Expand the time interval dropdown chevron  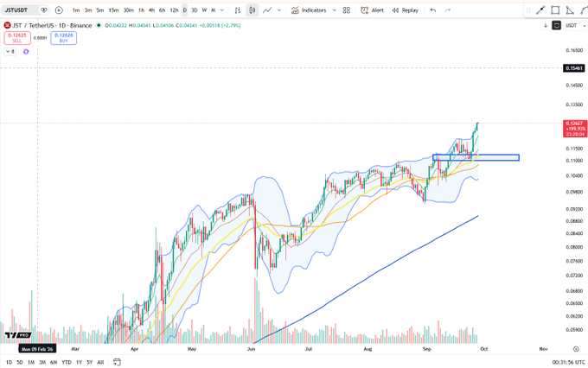click(222, 10)
